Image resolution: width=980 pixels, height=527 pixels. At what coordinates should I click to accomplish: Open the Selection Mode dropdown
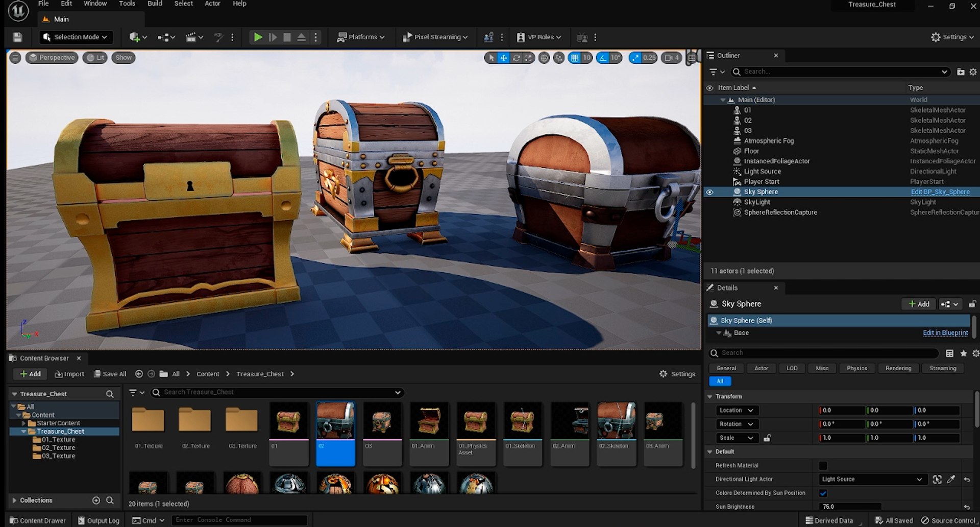tap(76, 37)
